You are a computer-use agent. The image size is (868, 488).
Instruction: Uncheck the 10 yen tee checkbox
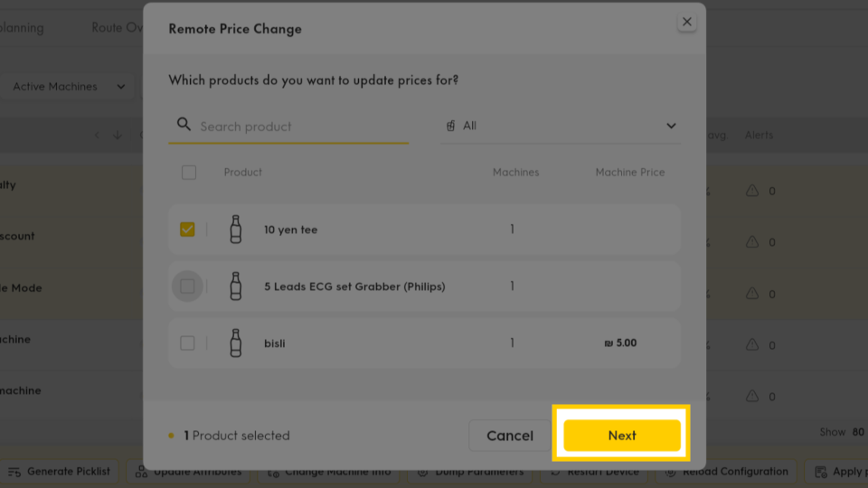click(187, 229)
